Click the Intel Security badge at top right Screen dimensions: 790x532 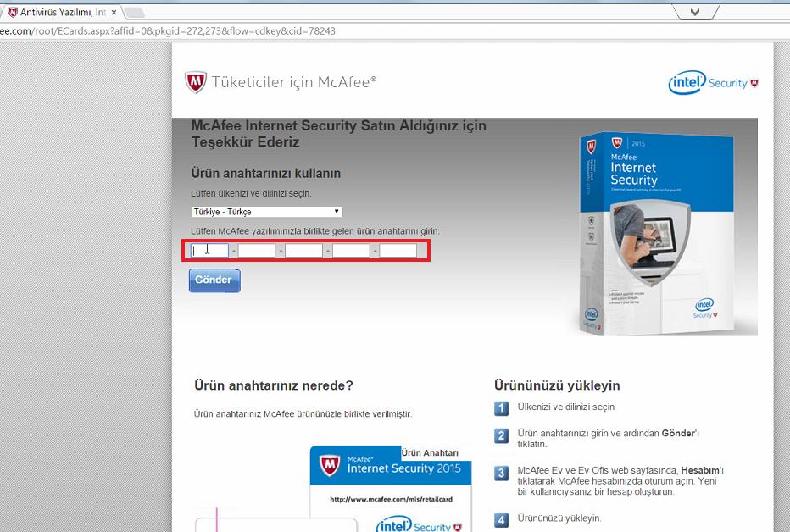click(712, 81)
